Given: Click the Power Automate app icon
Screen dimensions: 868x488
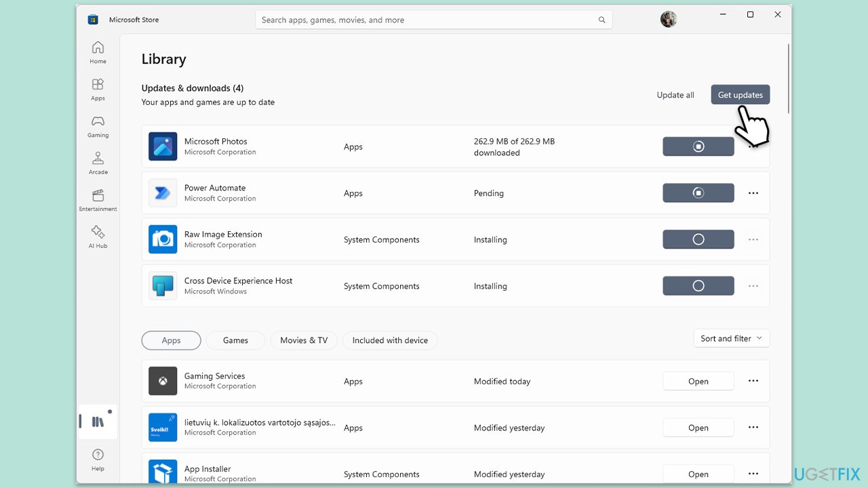Looking at the screenshot, I should (x=163, y=193).
